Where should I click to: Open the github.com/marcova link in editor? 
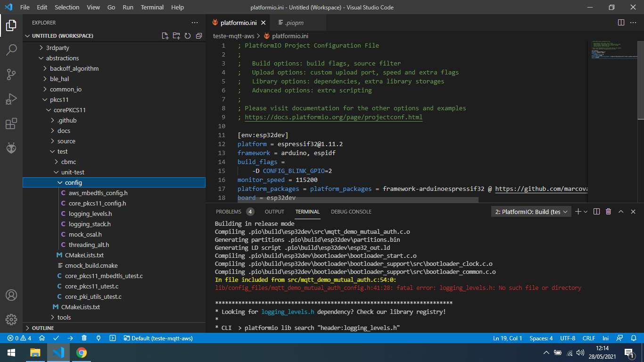(x=540, y=189)
